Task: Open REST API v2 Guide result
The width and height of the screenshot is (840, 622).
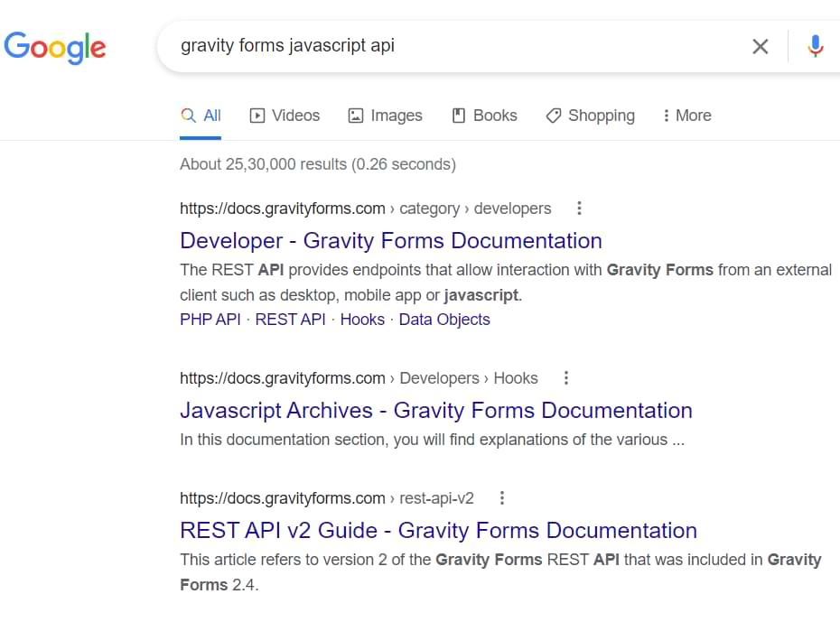Action: 438,531
